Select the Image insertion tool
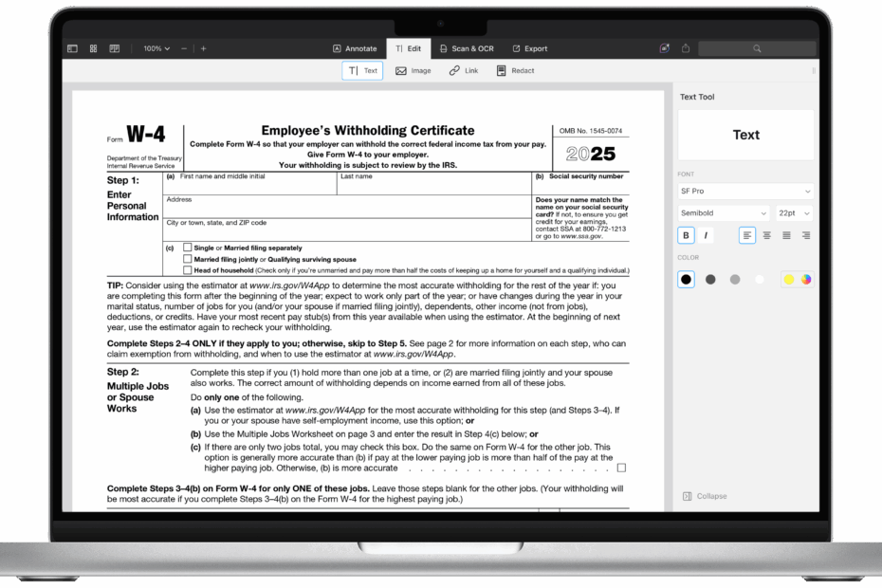882x588 pixels. [x=413, y=69]
